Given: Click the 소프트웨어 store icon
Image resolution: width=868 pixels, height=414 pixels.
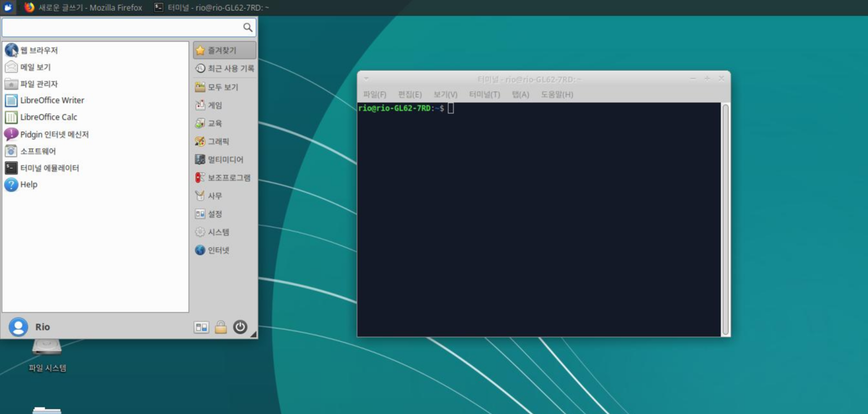Looking at the screenshot, I should point(11,151).
